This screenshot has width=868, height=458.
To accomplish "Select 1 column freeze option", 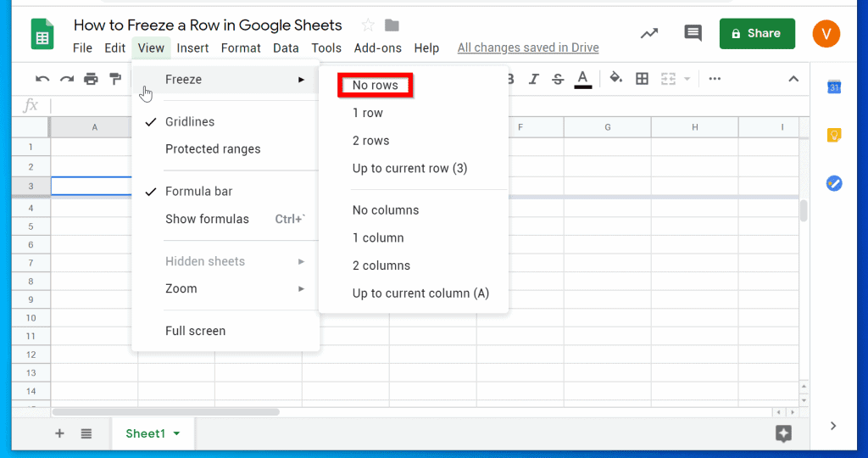I will (x=413, y=238).
